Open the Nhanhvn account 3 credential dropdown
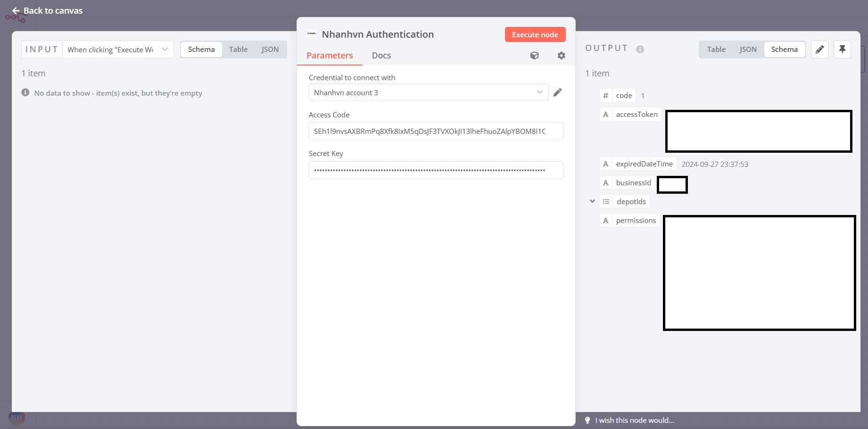Screen dimensions: 868x429 (428, 92)
